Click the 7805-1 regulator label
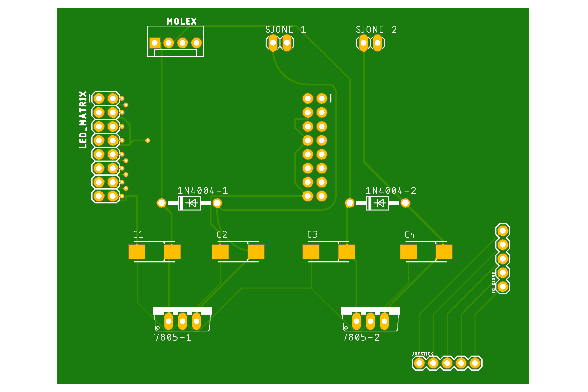Image resolution: width=588 pixels, height=392 pixels. coord(173,338)
